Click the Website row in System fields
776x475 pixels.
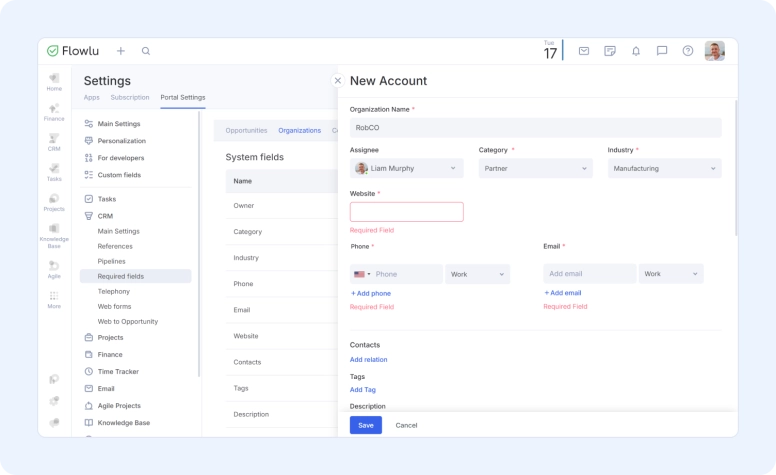[x=282, y=336]
